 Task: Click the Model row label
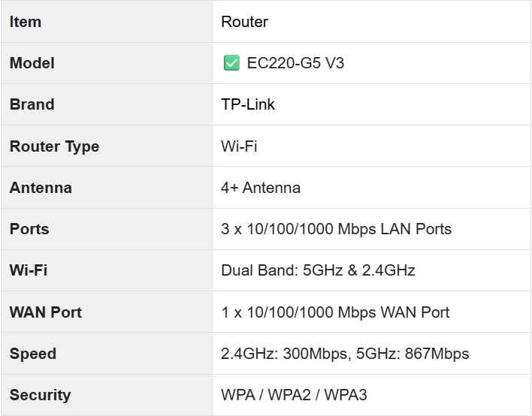[32, 63]
